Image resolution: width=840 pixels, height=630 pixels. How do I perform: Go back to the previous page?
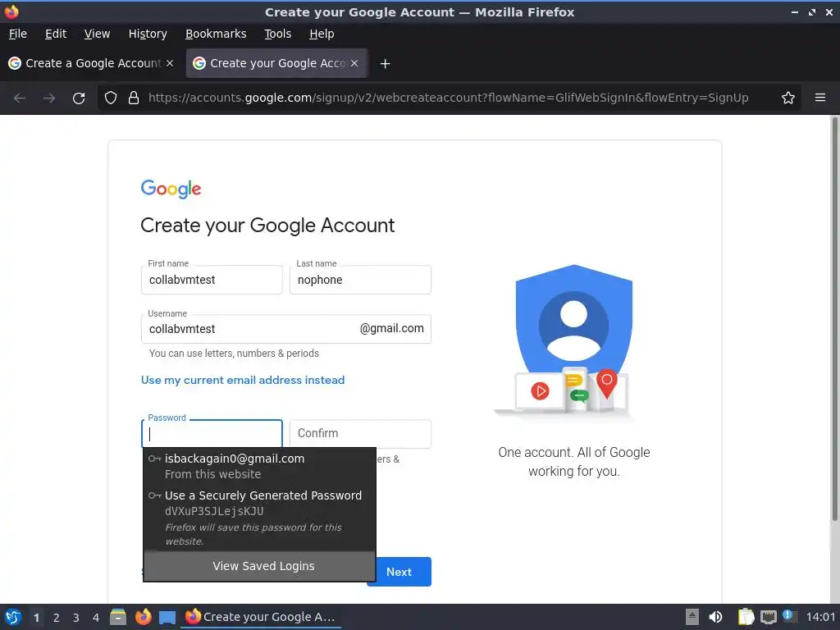20,98
